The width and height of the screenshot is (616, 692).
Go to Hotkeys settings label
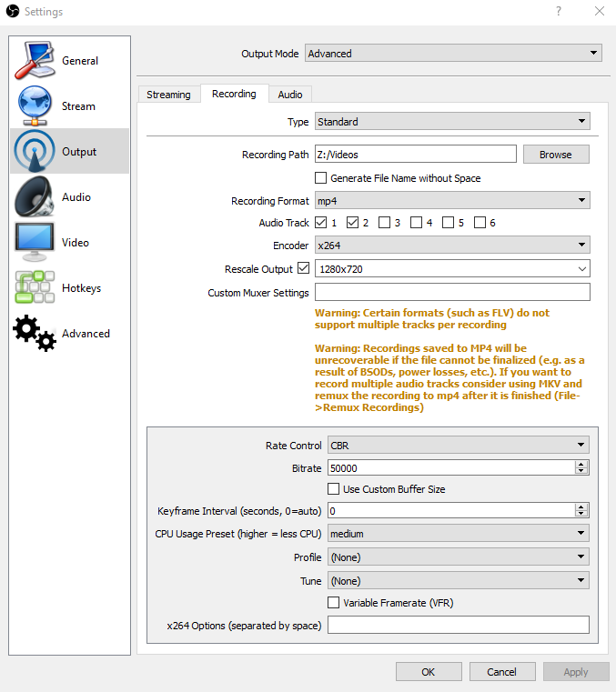pyautogui.click(x=81, y=287)
